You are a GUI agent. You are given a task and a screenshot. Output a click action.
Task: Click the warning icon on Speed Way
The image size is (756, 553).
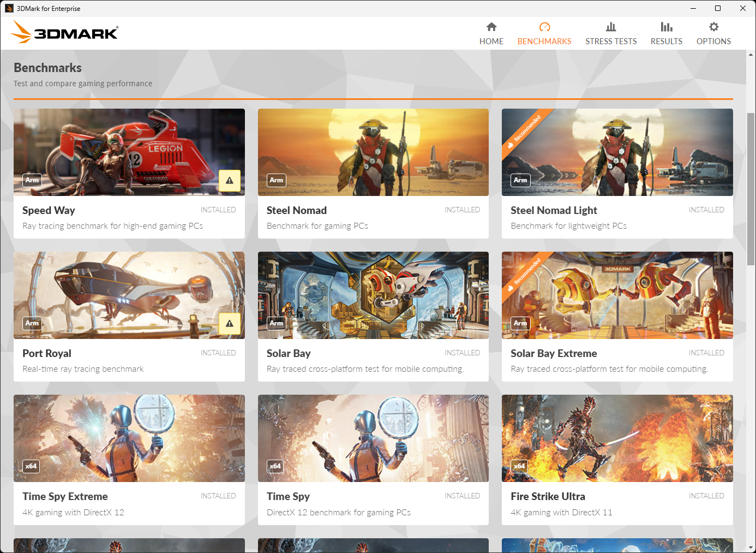point(230,180)
